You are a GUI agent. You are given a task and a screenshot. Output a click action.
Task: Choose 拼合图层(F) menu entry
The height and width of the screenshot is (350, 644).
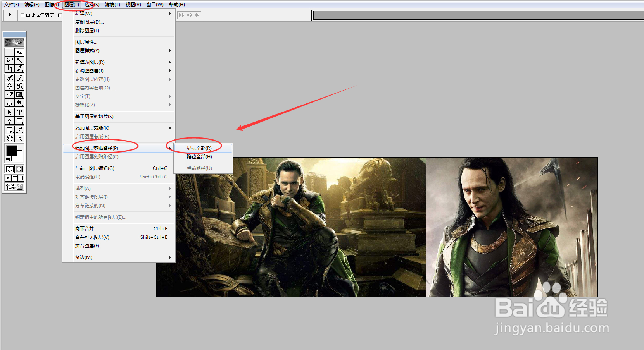119,246
